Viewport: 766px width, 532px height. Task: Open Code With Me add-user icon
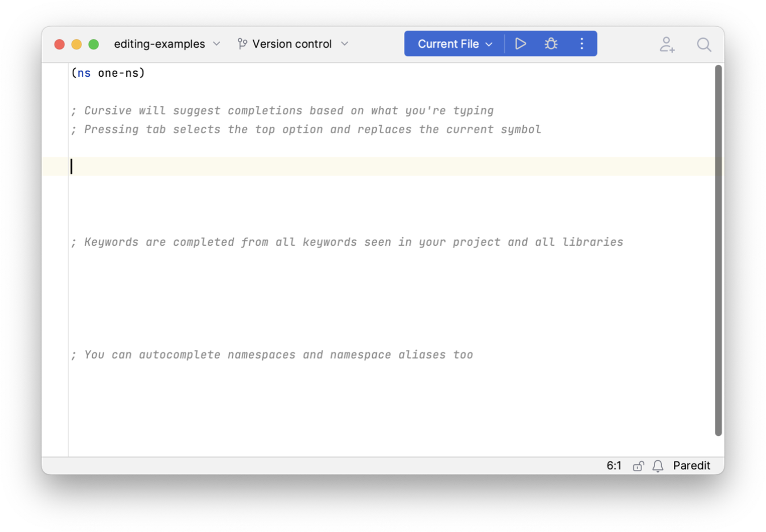pos(667,44)
